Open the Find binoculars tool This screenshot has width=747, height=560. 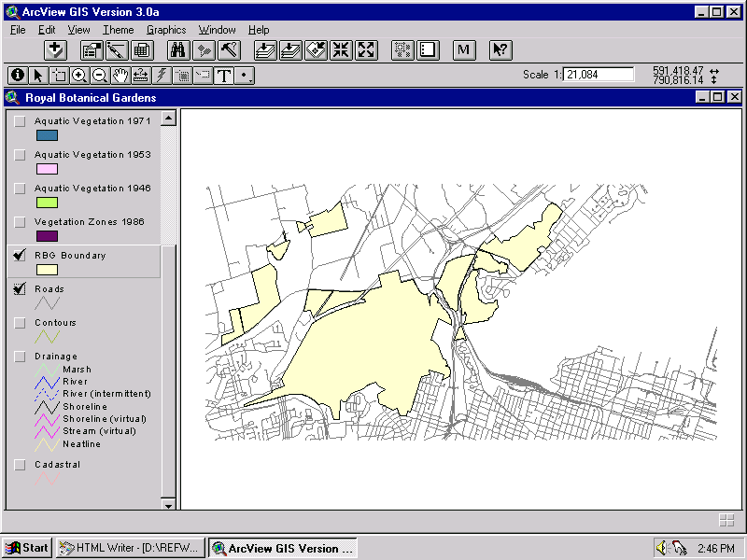[x=179, y=50]
